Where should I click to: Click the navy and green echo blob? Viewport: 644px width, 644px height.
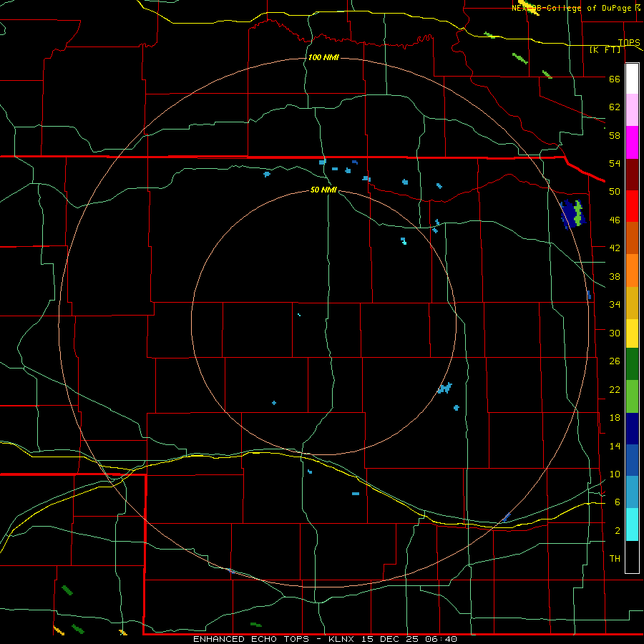(x=572, y=214)
